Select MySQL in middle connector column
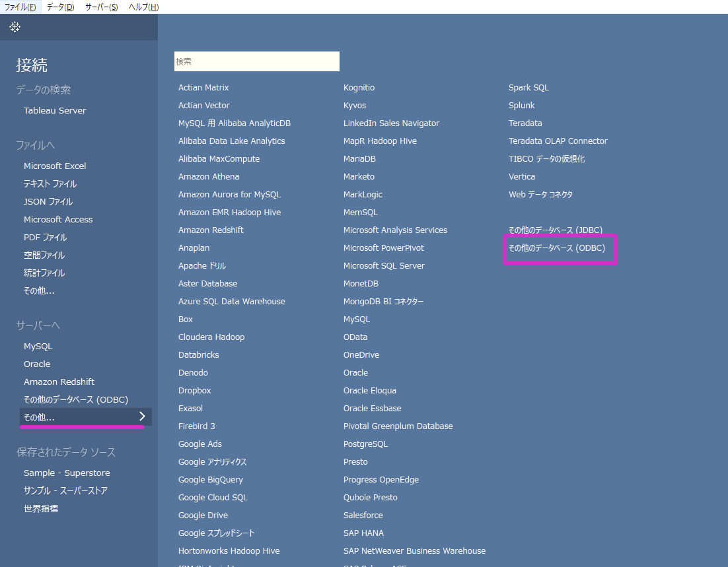This screenshot has width=728, height=567. pyautogui.click(x=357, y=319)
